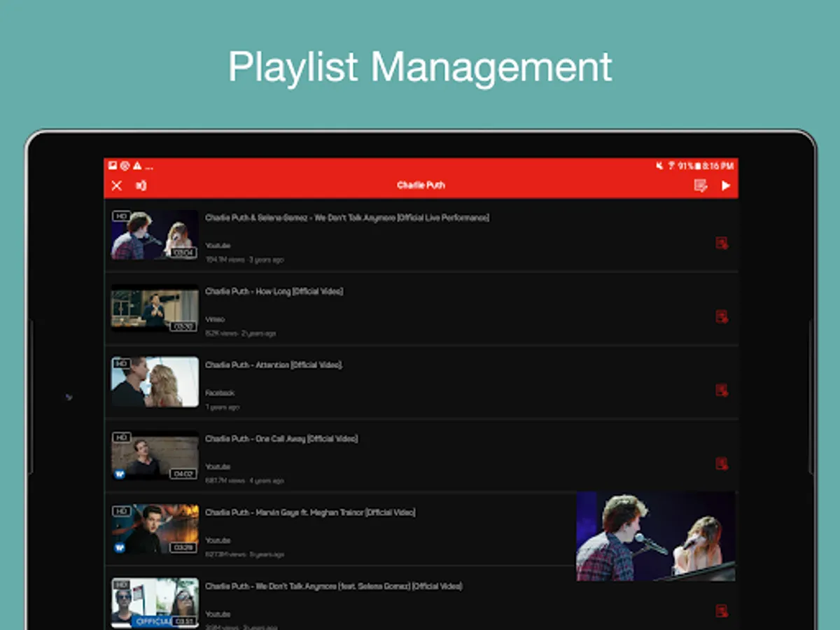The height and width of the screenshot is (630, 840).
Task: Tap the 04:02 duration badge on One Call Away
Action: [183, 474]
